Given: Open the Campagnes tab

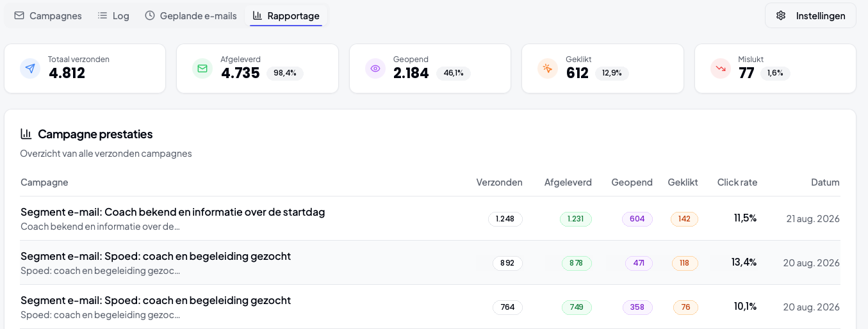Looking at the screenshot, I should coord(48,15).
